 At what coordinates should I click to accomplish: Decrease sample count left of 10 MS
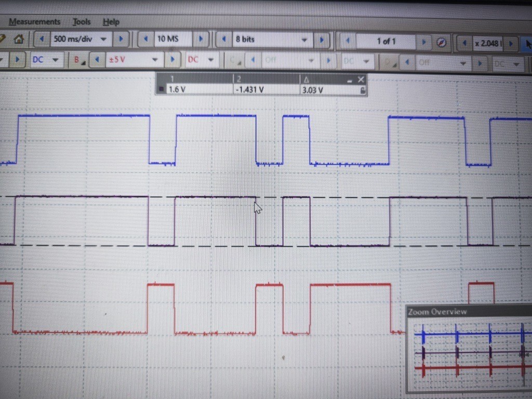point(146,39)
